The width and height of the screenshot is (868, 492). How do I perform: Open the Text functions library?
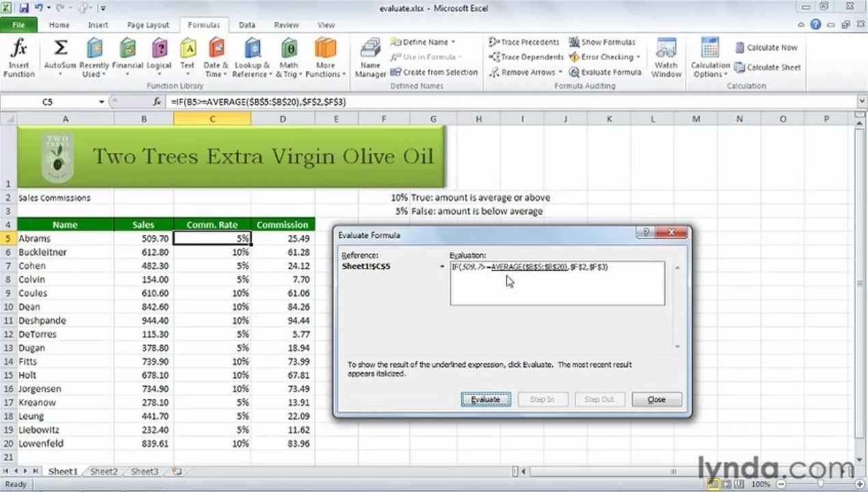click(x=187, y=59)
